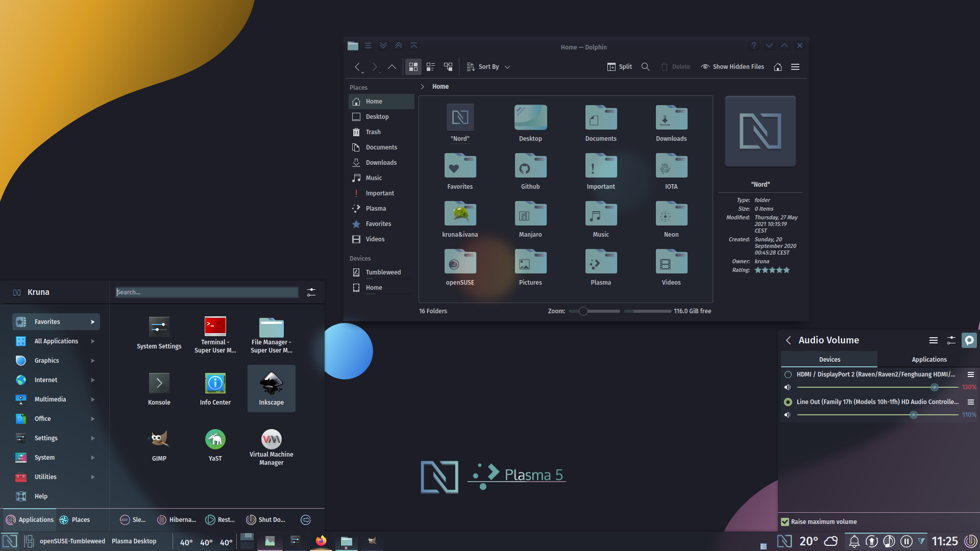Toggle Show Hidden Files in Dolphin

732,67
